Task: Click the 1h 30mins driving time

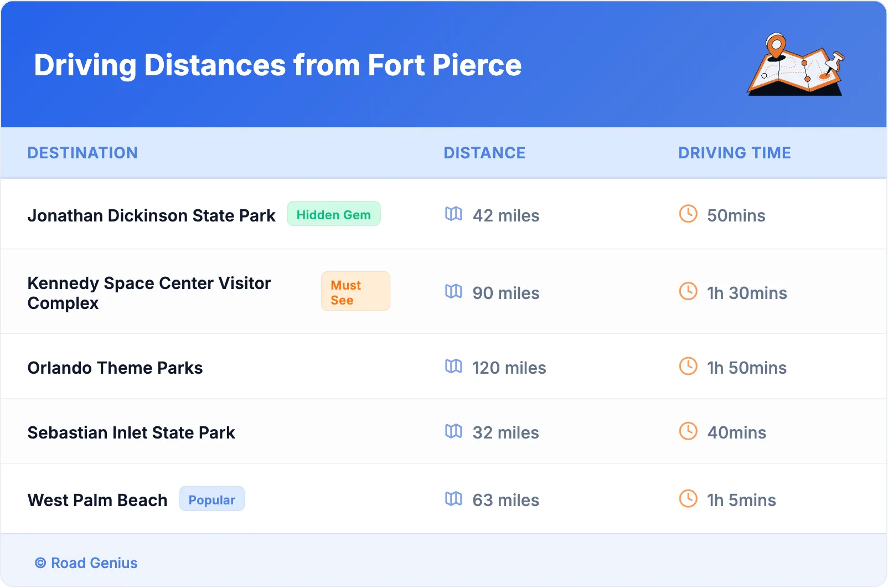Action: (x=747, y=293)
